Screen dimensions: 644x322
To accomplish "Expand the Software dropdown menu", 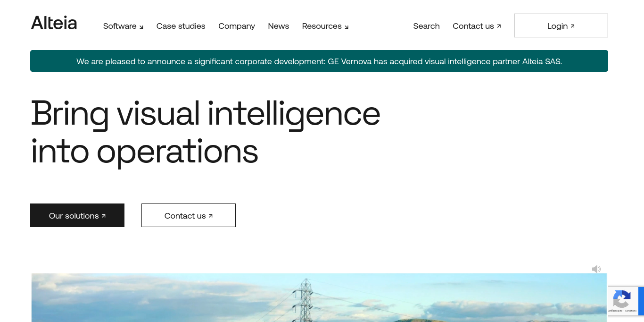I will pyautogui.click(x=123, y=26).
